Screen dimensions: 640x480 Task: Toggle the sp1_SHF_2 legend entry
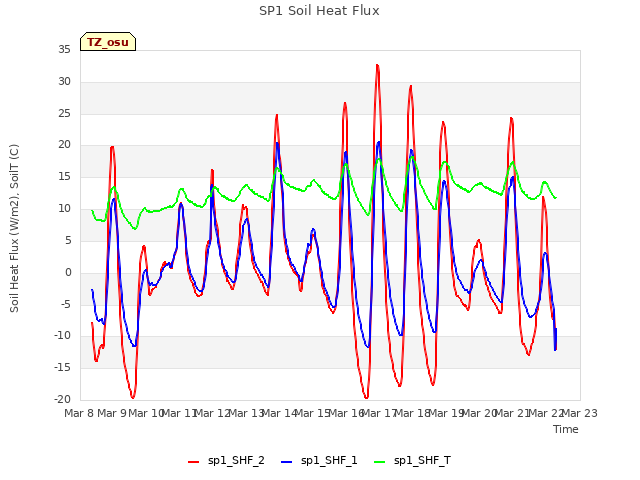[226, 461]
